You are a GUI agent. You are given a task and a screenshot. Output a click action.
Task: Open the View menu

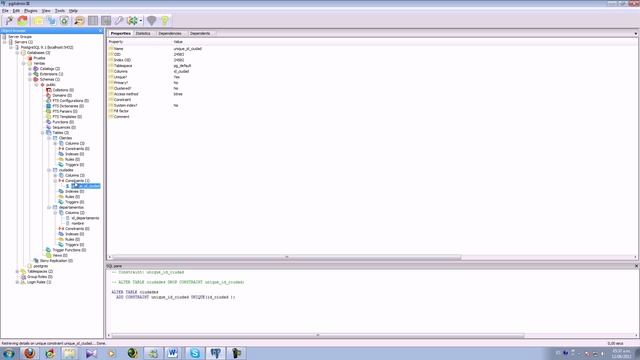pos(46,11)
